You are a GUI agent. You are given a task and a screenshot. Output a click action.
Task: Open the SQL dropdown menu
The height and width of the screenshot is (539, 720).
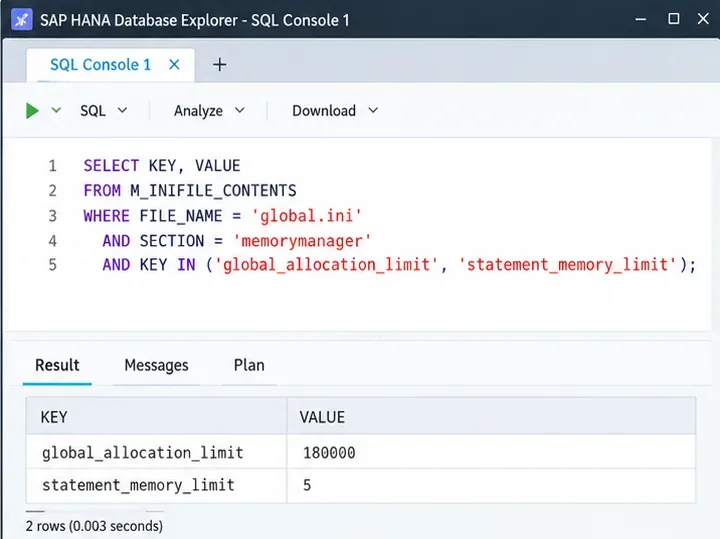click(103, 111)
